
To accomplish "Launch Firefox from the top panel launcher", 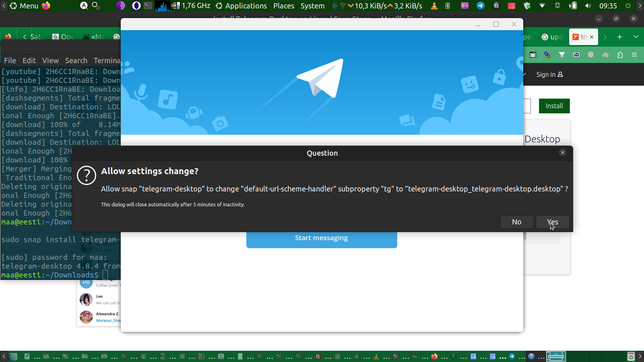I will pyautogui.click(x=46, y=6).
